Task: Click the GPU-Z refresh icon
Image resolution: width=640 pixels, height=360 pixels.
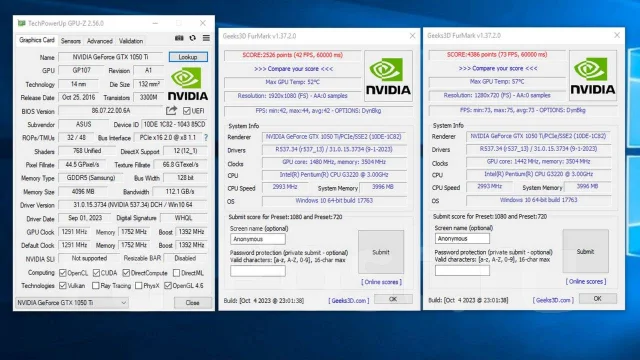Action: coord(193,38)
